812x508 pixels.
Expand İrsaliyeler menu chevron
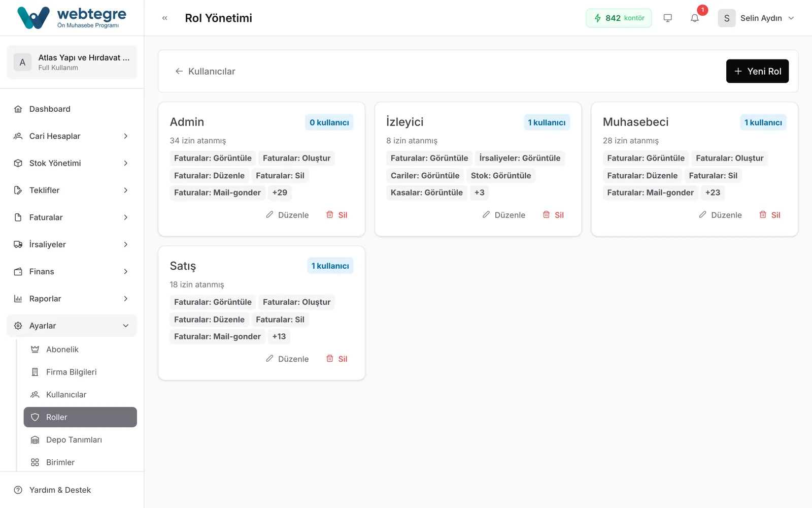pos(126,244)
